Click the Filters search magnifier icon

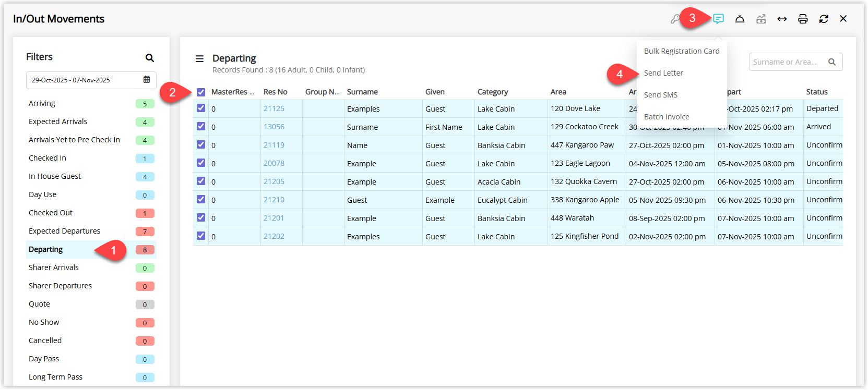click(150, 58)
